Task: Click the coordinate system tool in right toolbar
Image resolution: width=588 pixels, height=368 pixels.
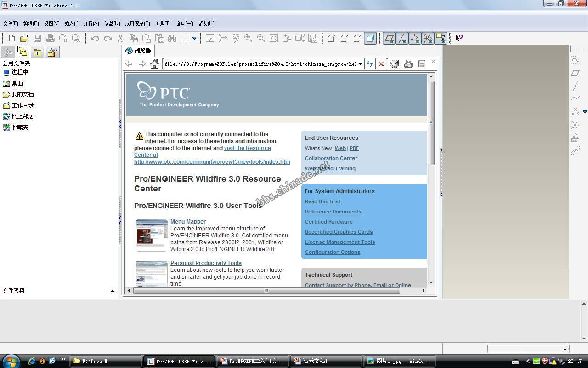Action: point(575,125)
